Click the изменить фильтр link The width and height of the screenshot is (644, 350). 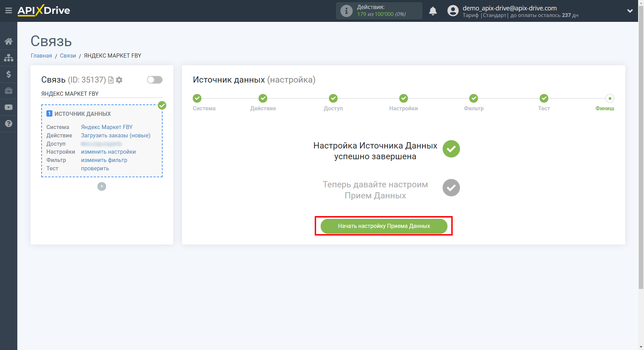pyautogui.click(x=104, y=160)
